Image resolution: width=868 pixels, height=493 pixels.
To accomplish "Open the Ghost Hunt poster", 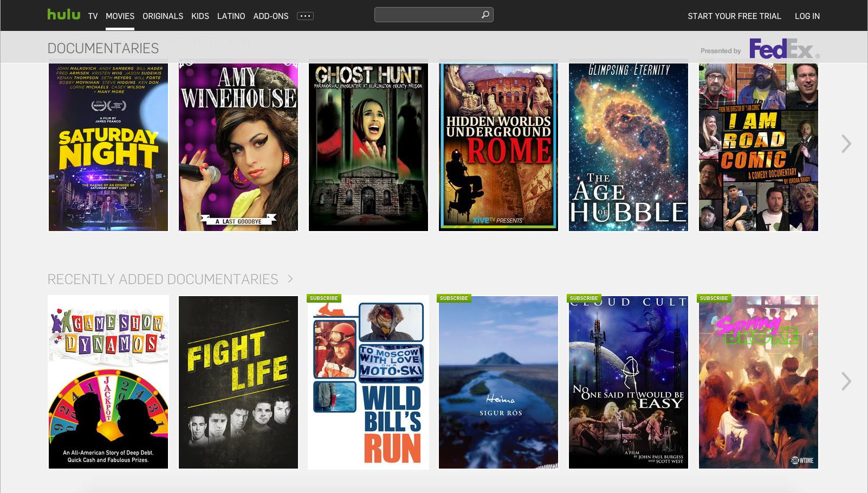I will point(368,147).
